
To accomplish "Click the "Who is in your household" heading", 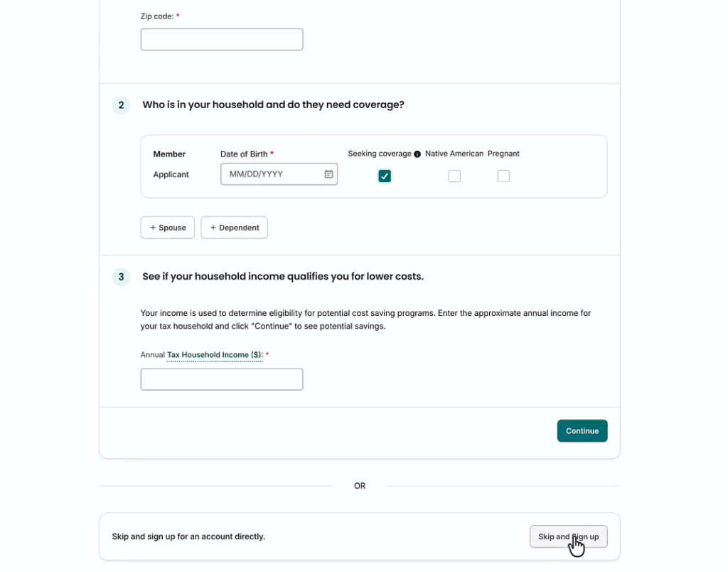I will (x=273, y=105).
